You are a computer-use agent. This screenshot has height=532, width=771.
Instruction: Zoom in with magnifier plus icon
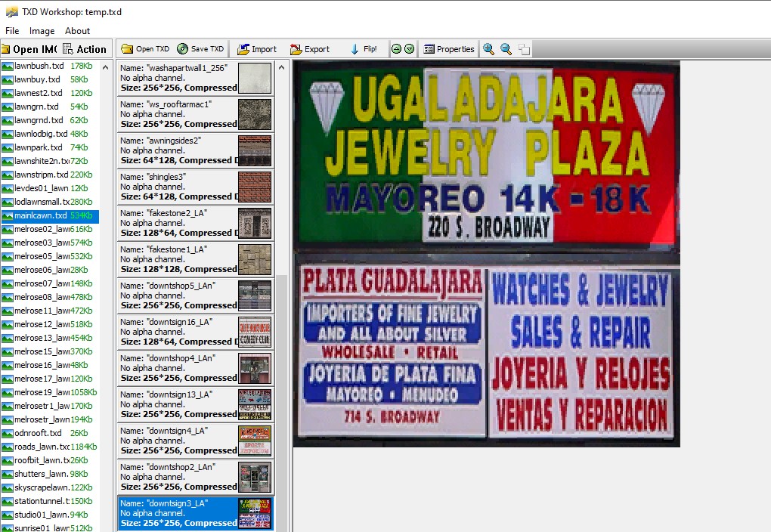pyautogui.click(x=488, y=48)
